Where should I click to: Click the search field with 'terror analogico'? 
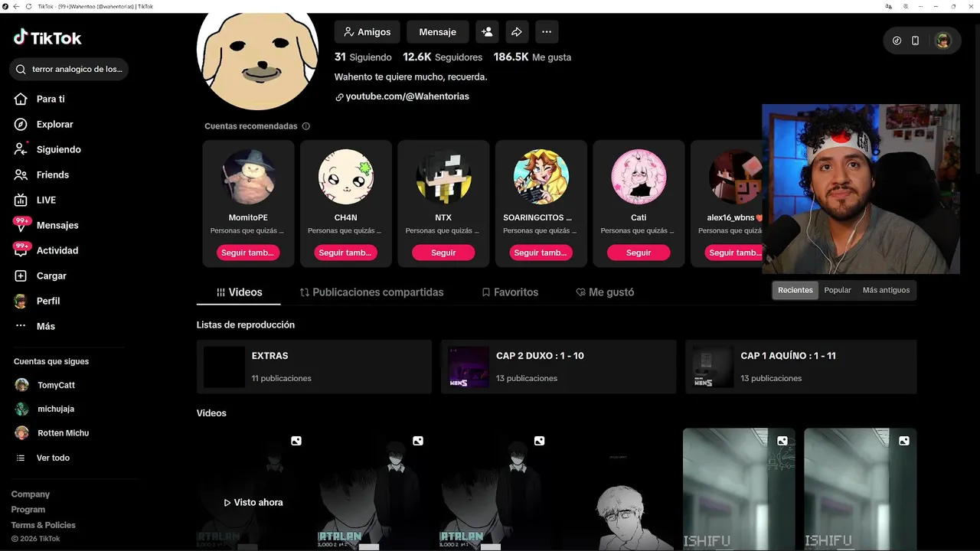click(69, 69)
